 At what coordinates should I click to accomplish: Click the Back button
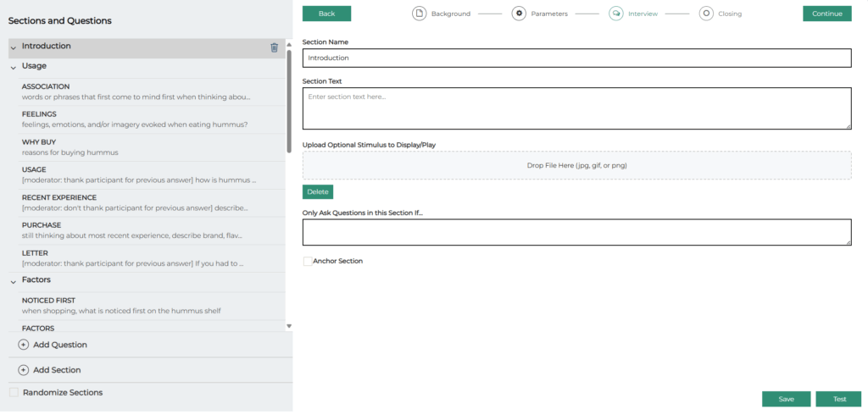[x=326, y=14]
